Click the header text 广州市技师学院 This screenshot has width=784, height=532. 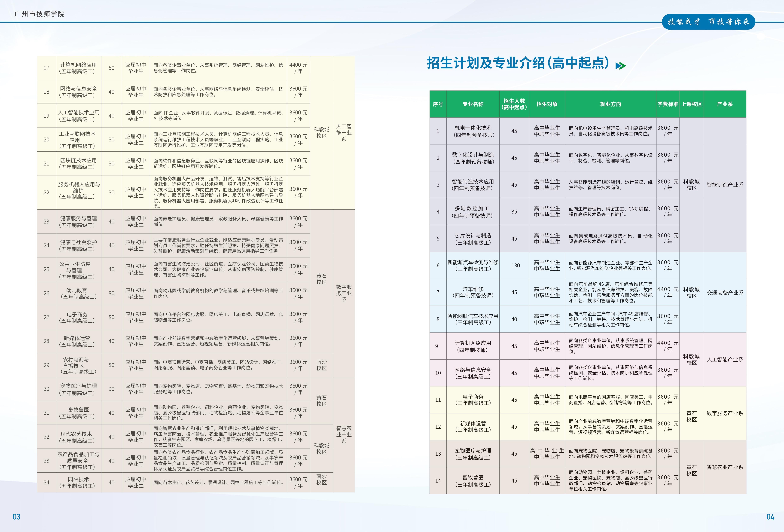point(40,14)
